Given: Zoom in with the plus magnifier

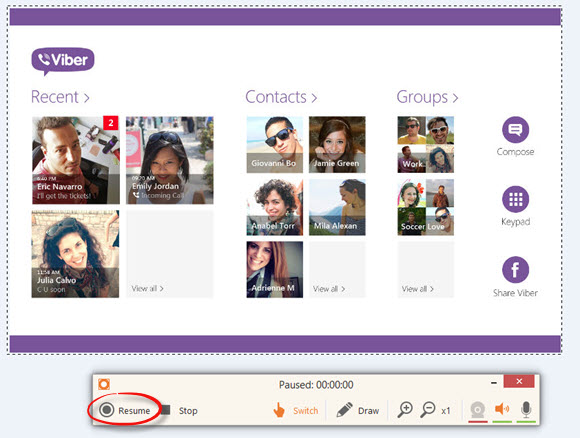Looking at the screenshot, I should (405, 410).
